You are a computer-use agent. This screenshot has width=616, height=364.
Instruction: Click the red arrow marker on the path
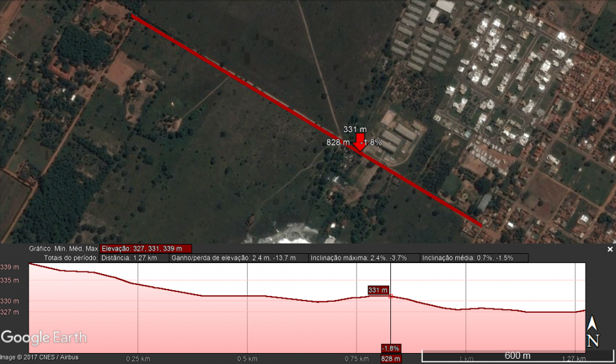360,145
